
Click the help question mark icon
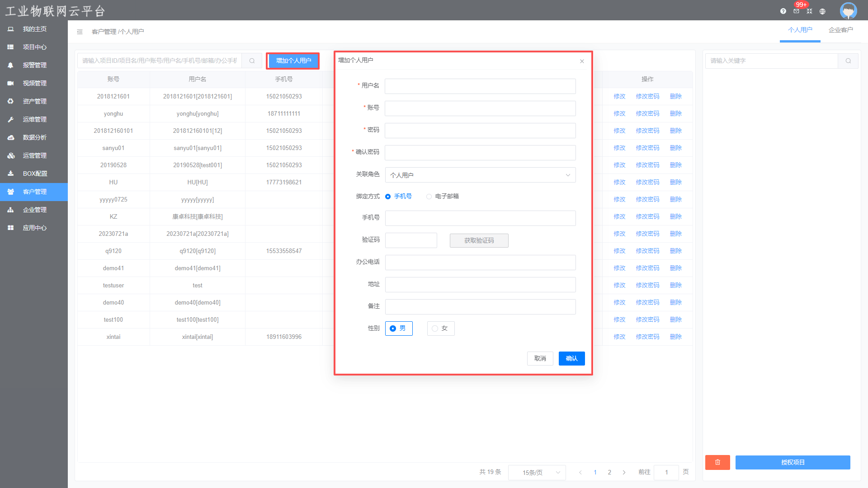(783, 11)
